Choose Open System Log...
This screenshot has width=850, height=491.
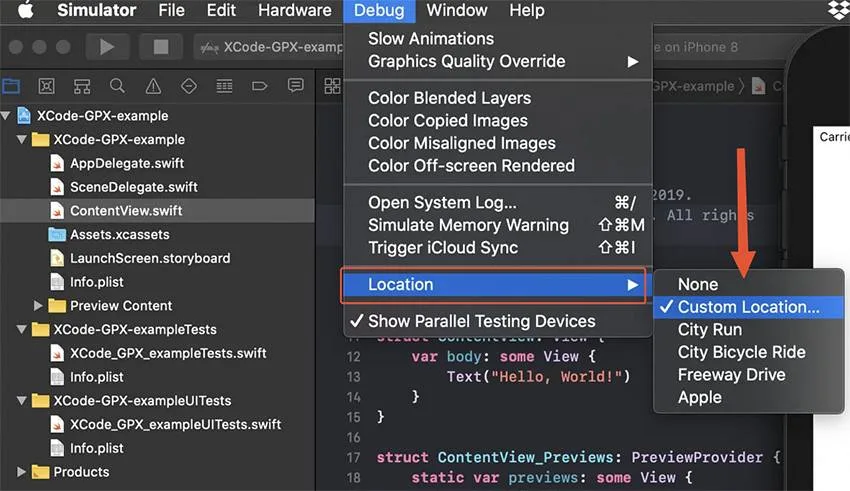pyautogui.click(x=498, y=202)
